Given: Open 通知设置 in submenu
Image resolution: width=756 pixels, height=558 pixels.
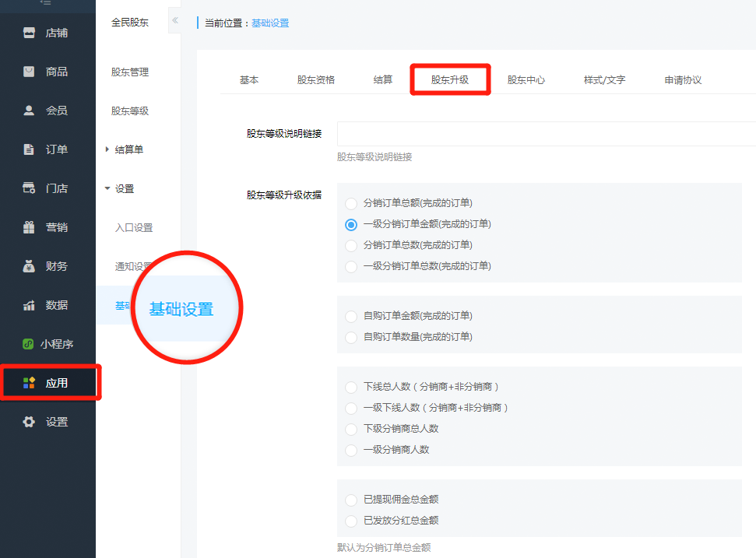Looking at the screenshot, I should pos(132,266).
